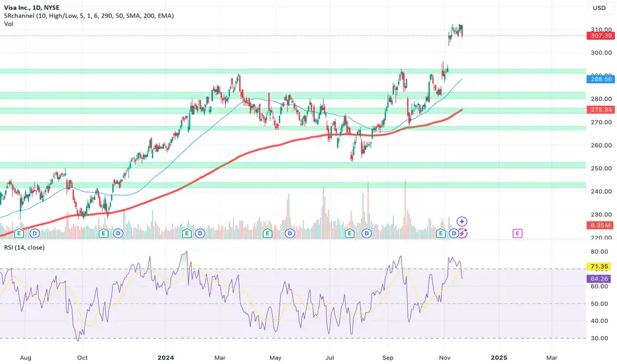Click the 40.00 RSI axis label

click(599, 321)
